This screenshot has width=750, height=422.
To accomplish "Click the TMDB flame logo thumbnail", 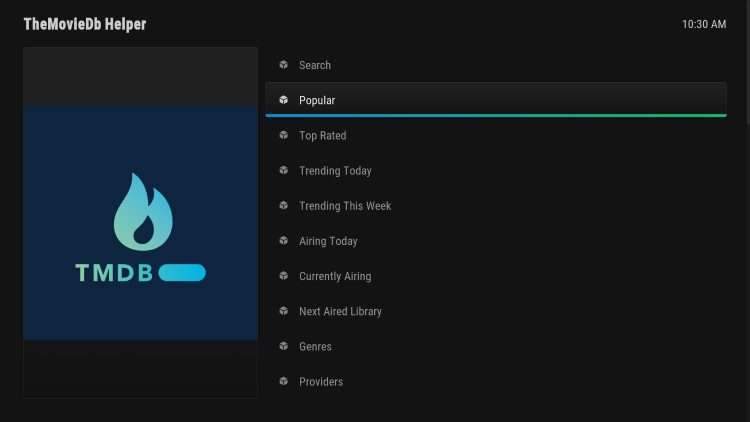I will (141, 222).
